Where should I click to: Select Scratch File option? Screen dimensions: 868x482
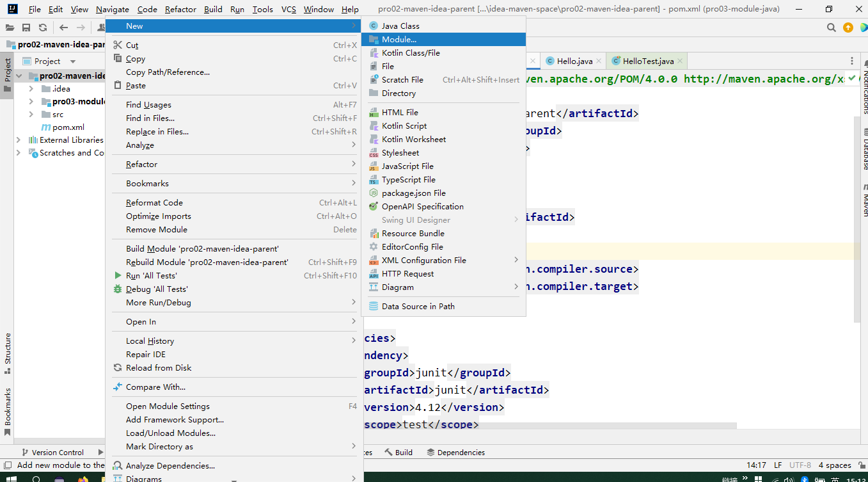pyautogui.click(x=443, y=79)
